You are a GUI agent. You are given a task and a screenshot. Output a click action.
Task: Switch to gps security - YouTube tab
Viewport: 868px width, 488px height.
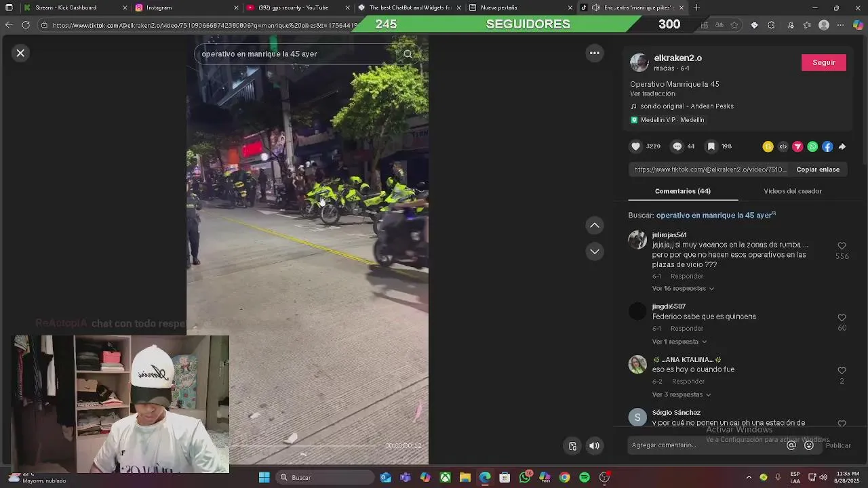point(298,7)
